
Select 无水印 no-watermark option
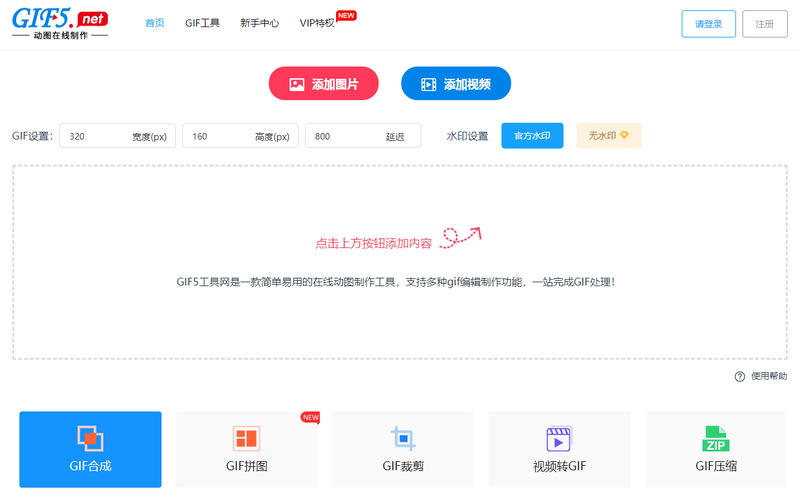coord(609,136)
